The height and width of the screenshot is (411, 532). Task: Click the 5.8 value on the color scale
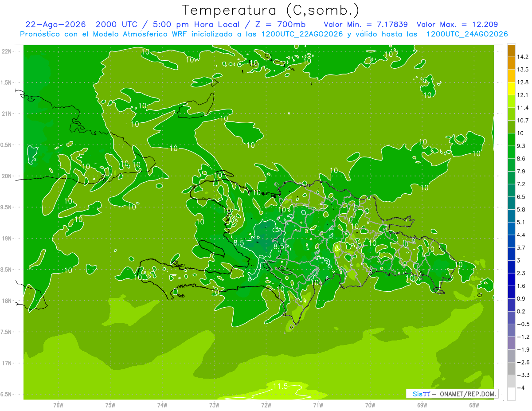click(521, 209)
